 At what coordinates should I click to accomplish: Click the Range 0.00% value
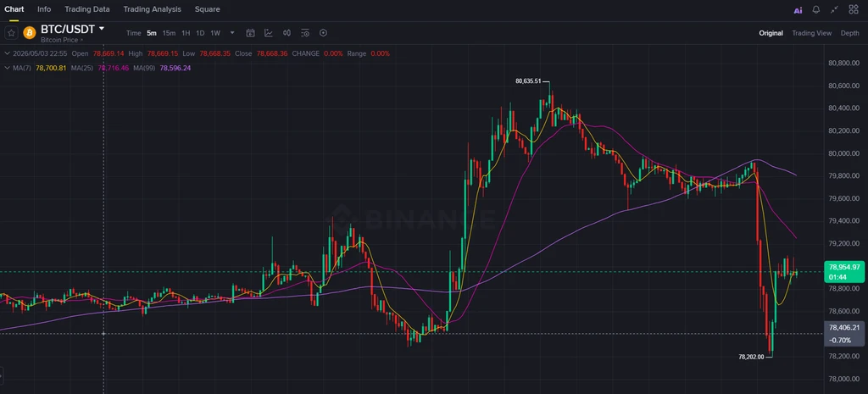381,53
